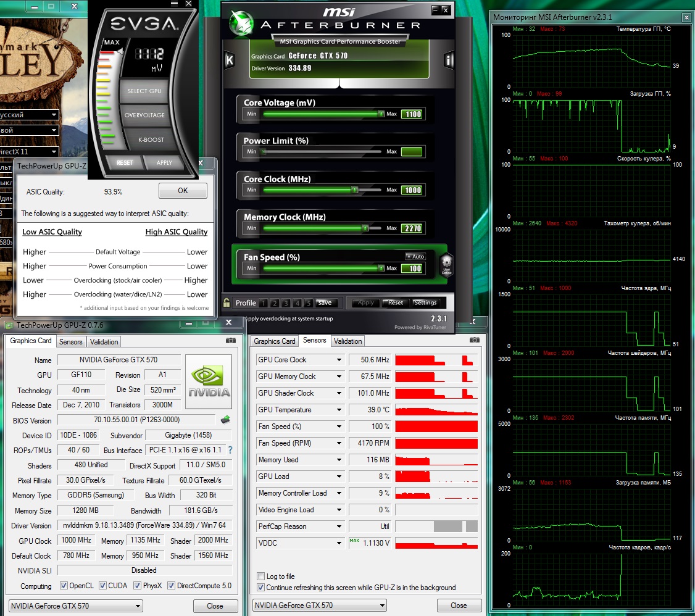This screenshot has width=695, height=616.
Task: Click the NVIDIA logo in GPU-Z
Action: point(209,381)
